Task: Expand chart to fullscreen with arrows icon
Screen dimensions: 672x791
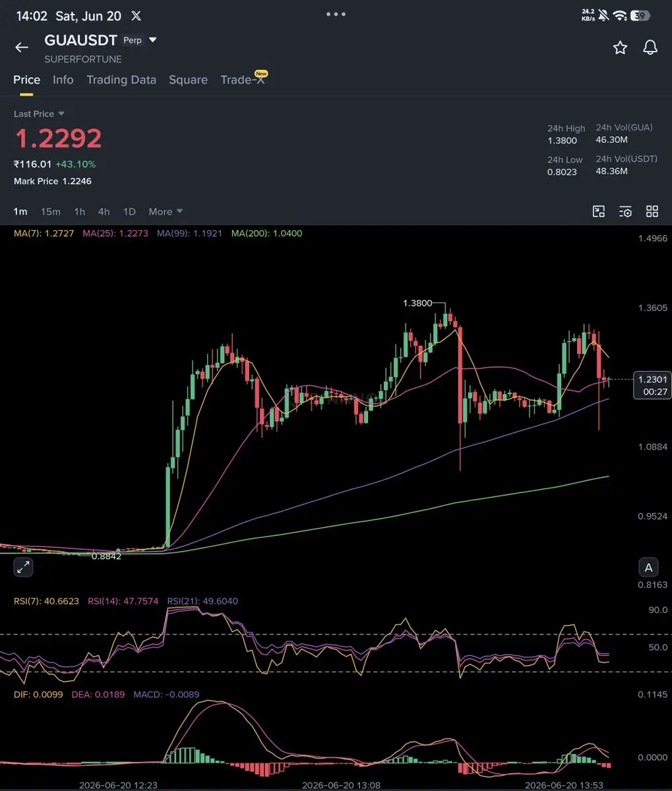Action: (23, 566)
